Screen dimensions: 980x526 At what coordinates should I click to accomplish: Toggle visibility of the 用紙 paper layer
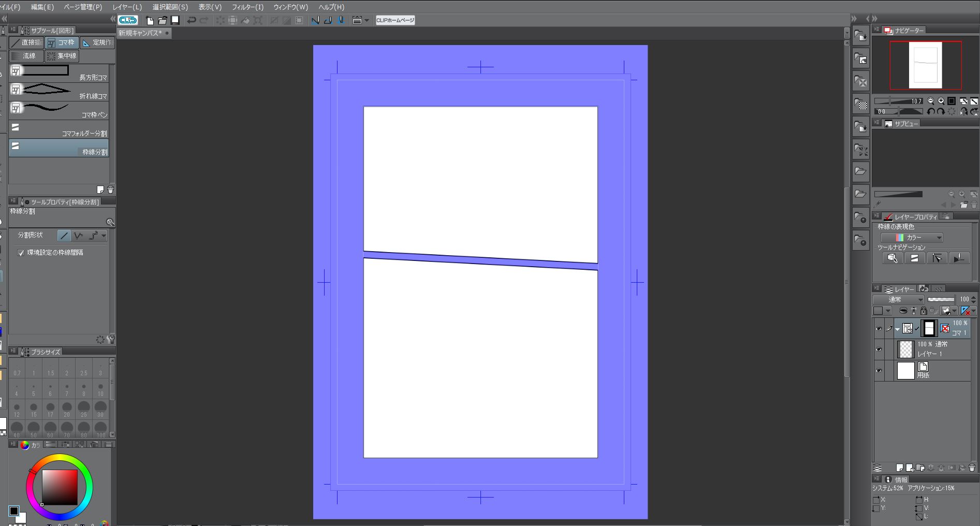coord(879,371)
